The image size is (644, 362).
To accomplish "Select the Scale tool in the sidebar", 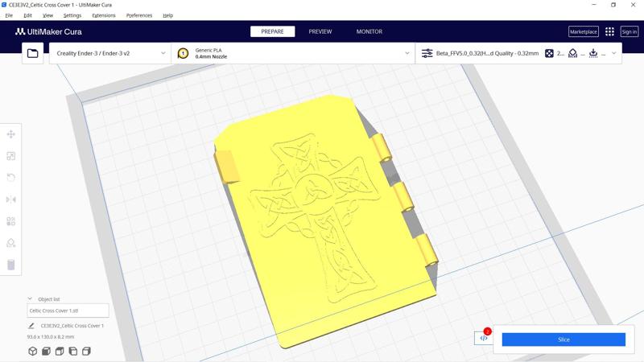I will click(x=11, y=156).
